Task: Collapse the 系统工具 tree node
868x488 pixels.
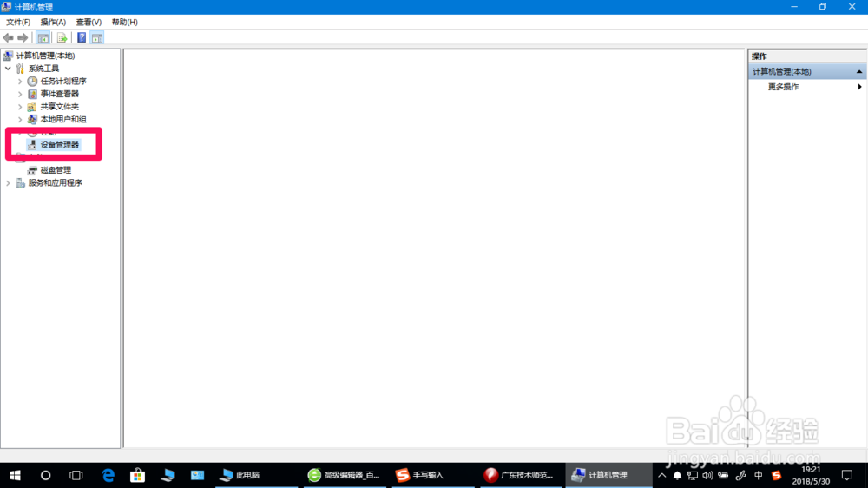Action: [x=9, y=68]
